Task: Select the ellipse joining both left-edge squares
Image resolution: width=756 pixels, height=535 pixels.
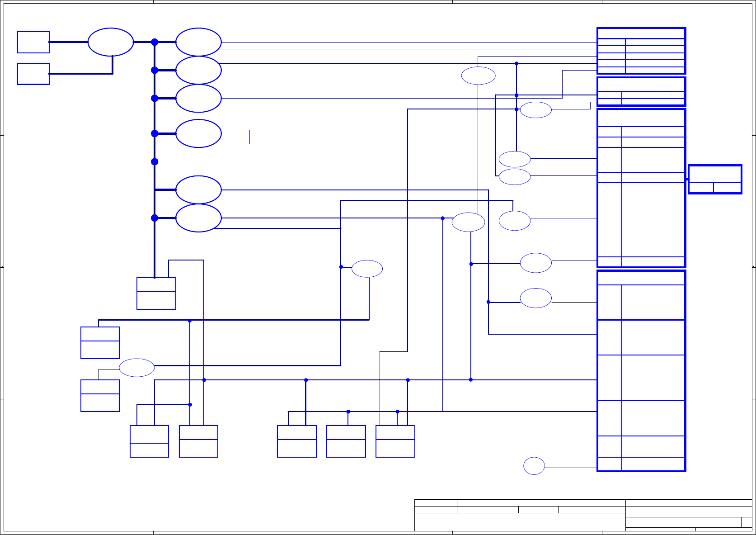Action: 111,42
